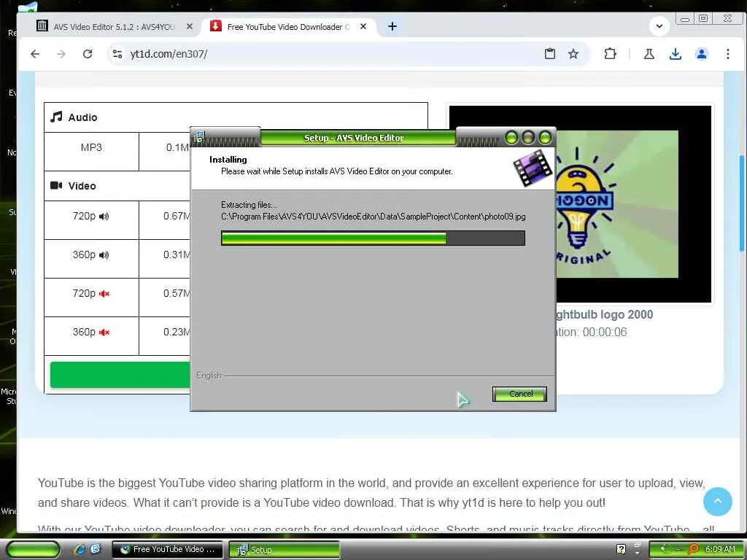Switch to Setup taskbar item
The height and width of the screenshot is (560, 747).
(285, 550)
